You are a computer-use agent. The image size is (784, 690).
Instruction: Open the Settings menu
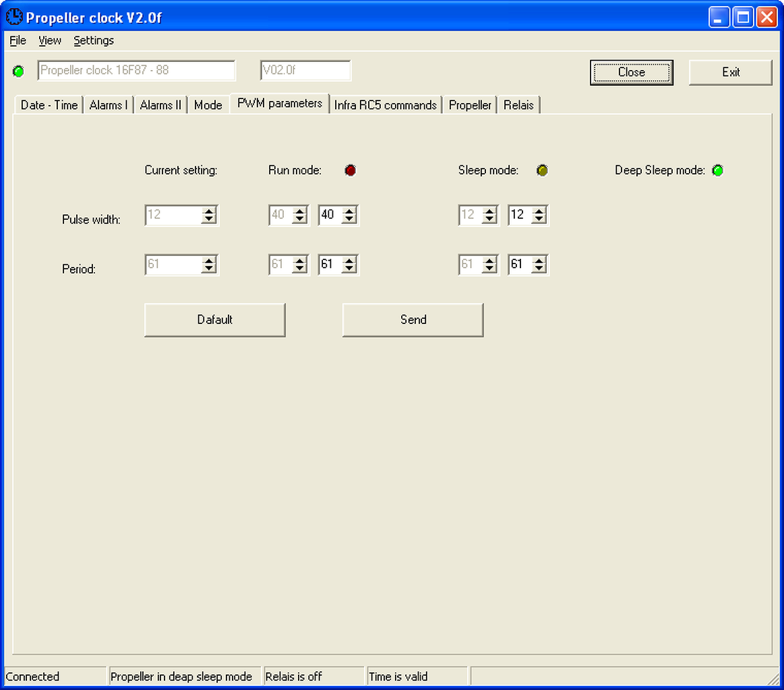click(94, 40)
